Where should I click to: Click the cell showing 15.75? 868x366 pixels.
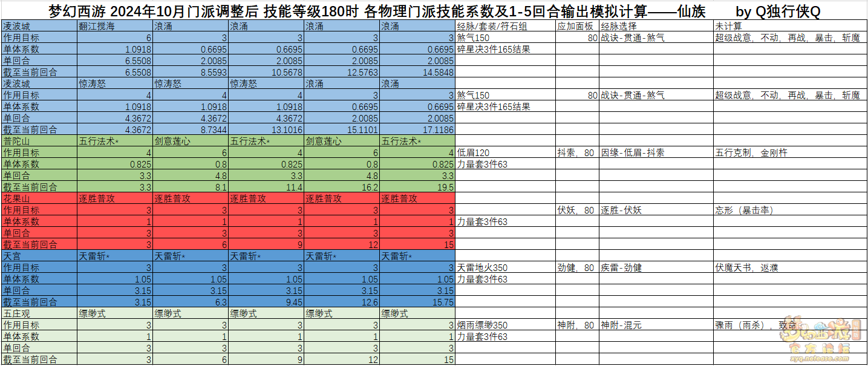tap(417, 302)
